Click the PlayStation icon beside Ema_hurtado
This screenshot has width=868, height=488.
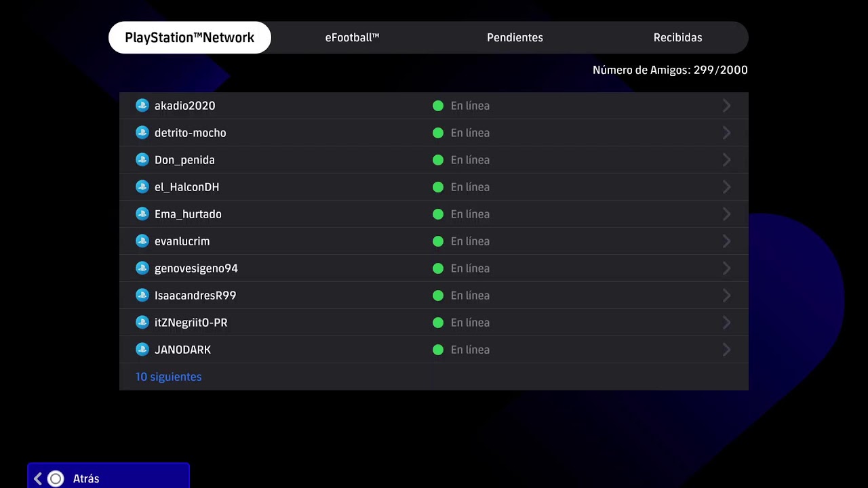[142, 213]
